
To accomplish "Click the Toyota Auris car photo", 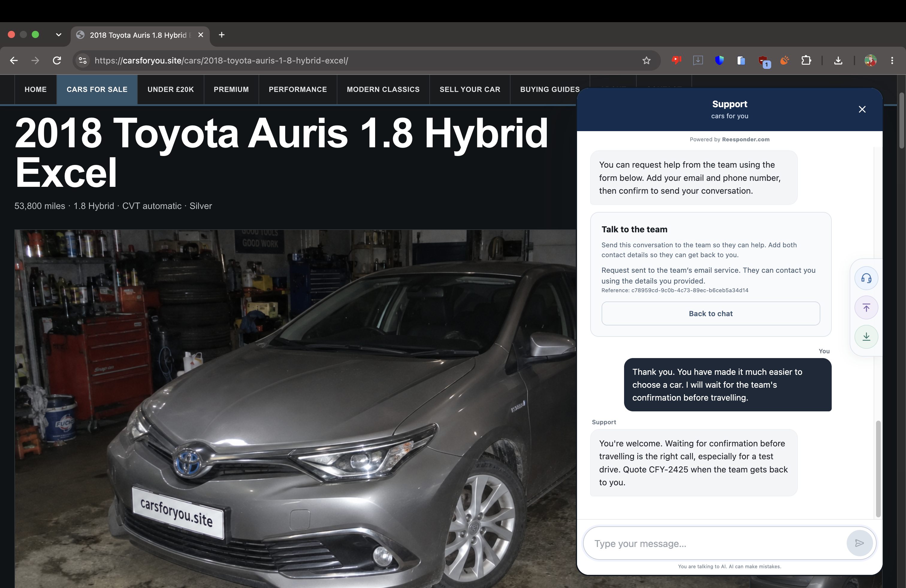I will point(295,408).
